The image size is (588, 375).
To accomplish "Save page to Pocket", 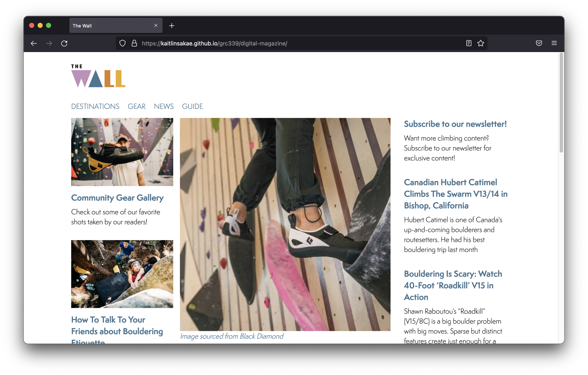I will 539,43.
